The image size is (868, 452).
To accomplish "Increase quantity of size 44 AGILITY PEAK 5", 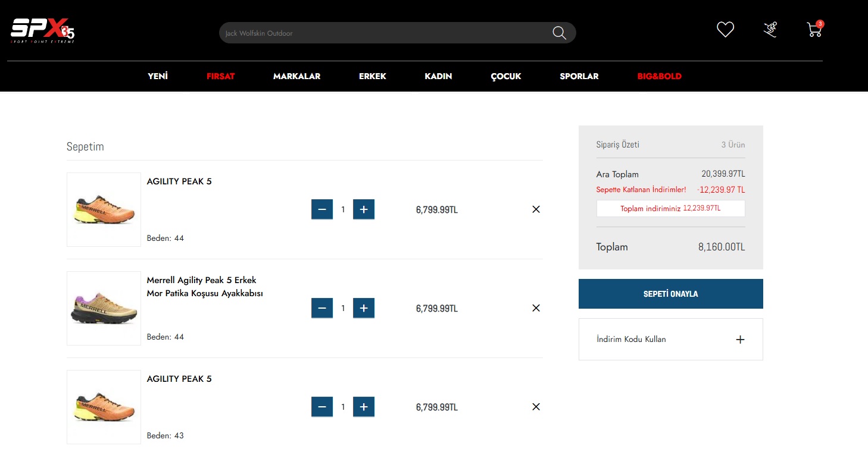I will [364, 209].
